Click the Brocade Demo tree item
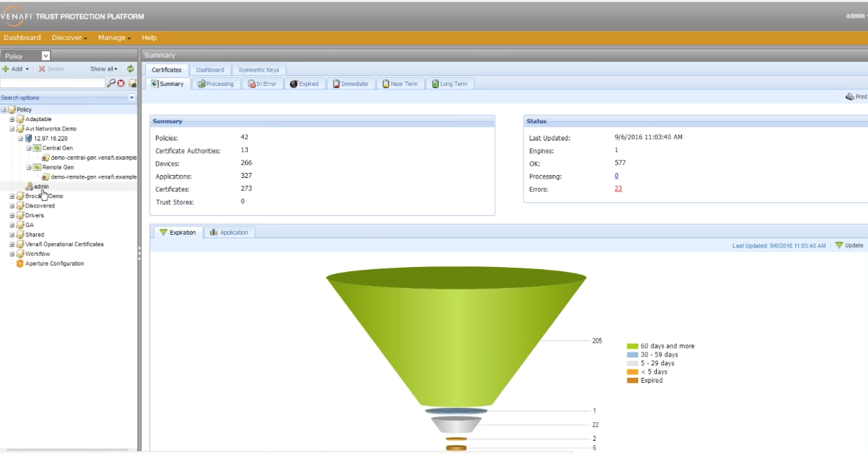The height and width of the screenshot is (454, 868). [x=44, y=196]
